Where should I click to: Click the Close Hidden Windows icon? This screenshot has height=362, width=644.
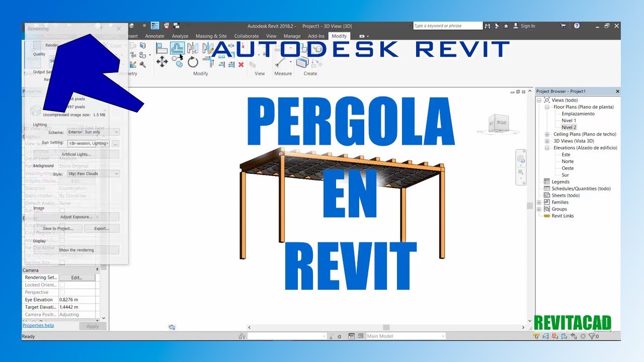click(x=167, y=26)
